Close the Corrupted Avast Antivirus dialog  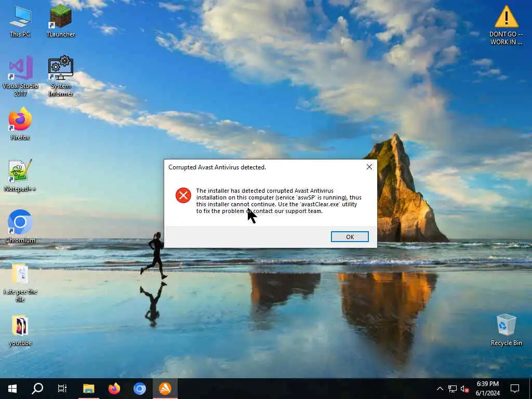[x=369, y=167]
